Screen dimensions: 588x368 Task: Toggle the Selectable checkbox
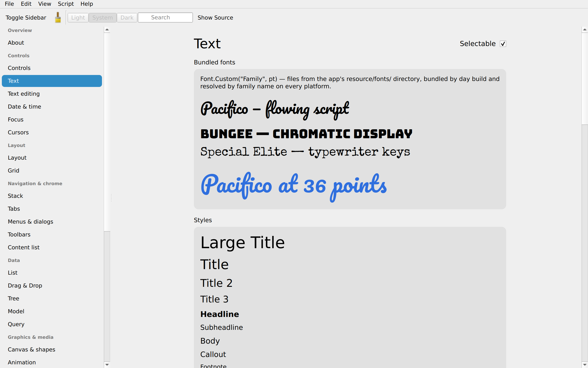click(x=503, y=44)
